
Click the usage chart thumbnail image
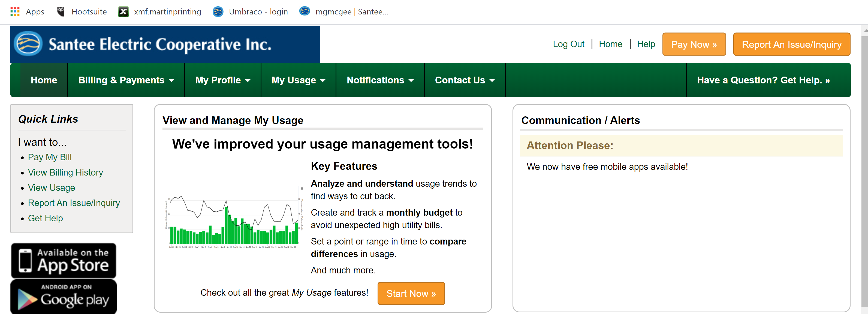tap(234, 217)
